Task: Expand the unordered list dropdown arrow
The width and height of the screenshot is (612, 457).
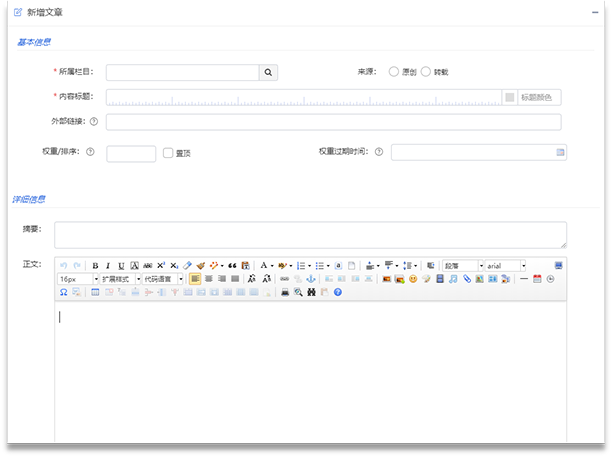Action: point(328,266)
